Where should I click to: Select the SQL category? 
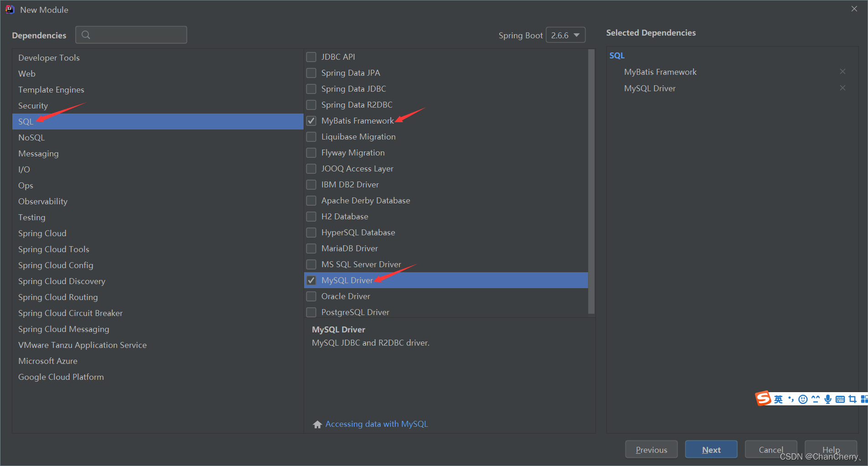(x=158, y=122)
